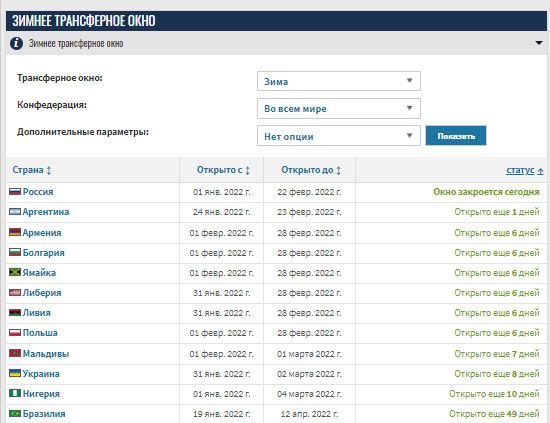Open the Конфедерация dropdown showing Во всем мире
Viewport: 550px width, 423px height.
pos(339,108)
